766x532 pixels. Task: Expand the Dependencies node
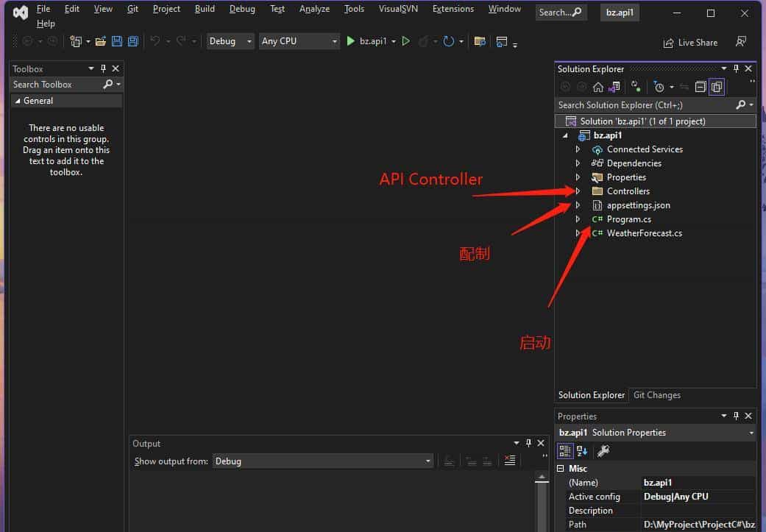[x=578, y=163]
